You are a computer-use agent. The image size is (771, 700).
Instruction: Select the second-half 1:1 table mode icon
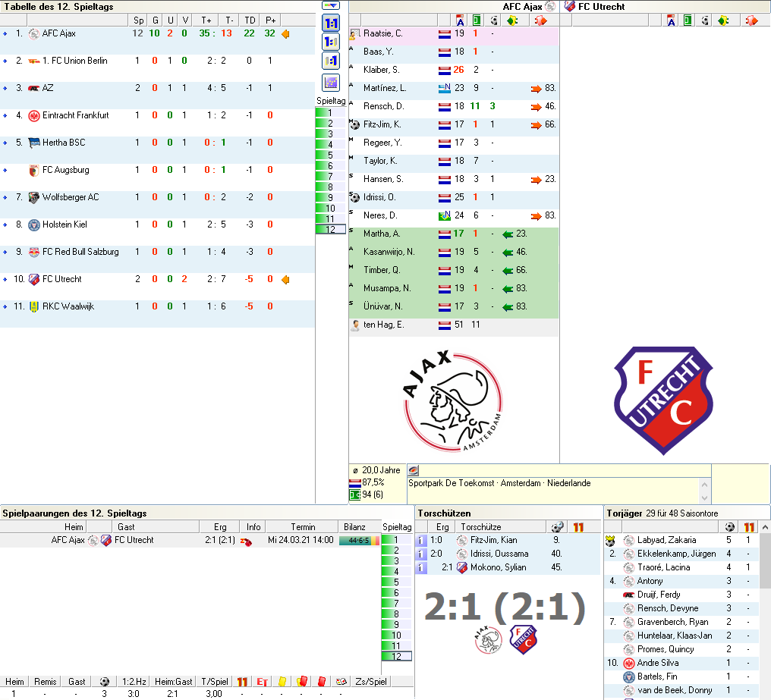(x=331, y=61)
